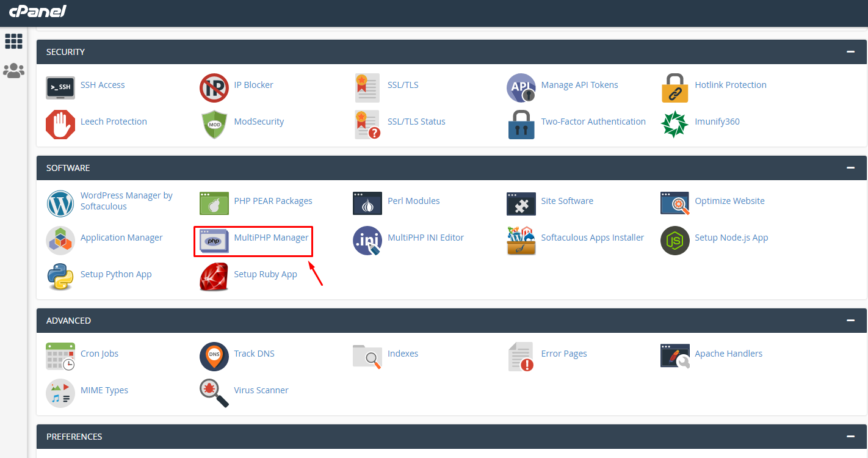Open the MultiPHP Manager icon
Viewport: 868px width, 458px height.
[x=214, y=241]
